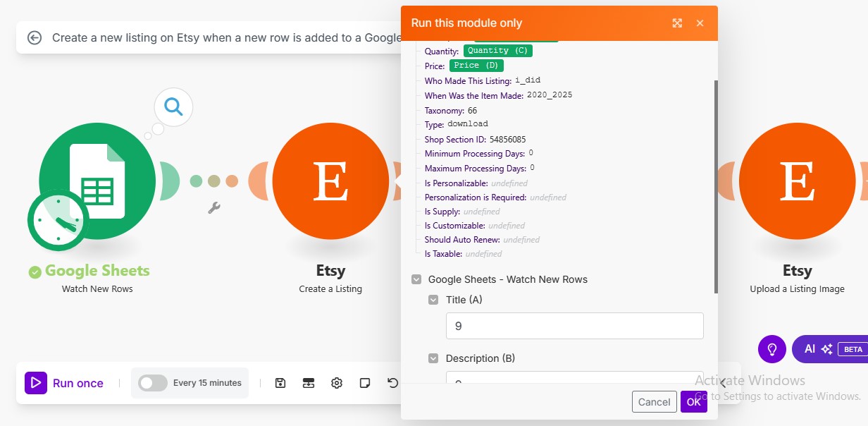Open scenario settings gear icon

pyautogui.click(x=337, y=383)
